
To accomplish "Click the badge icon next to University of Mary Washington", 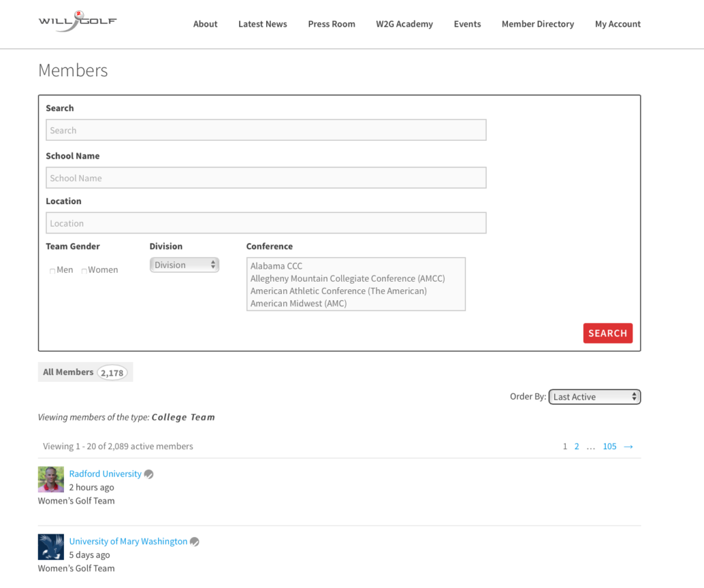I will (x=195, y=542).
